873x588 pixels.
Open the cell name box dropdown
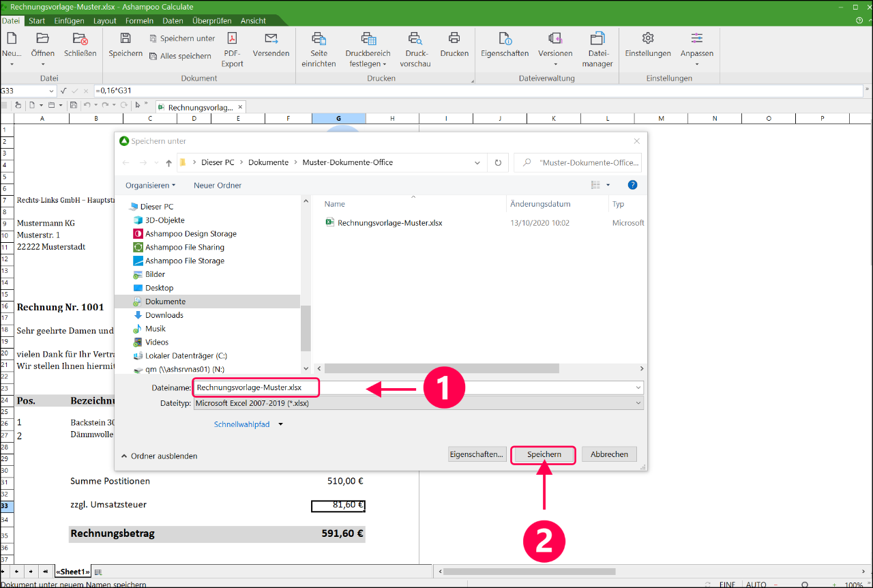[x=52, y=91]
